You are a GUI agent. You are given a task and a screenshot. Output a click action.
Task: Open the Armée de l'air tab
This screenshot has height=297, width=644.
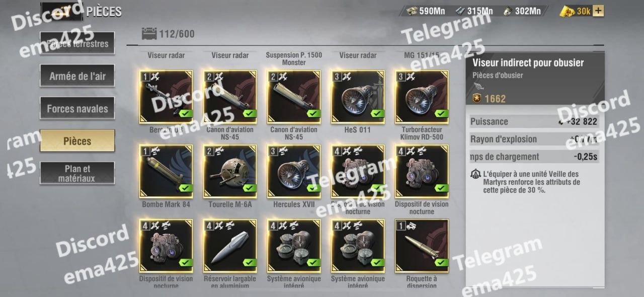(x=77, y=77)
